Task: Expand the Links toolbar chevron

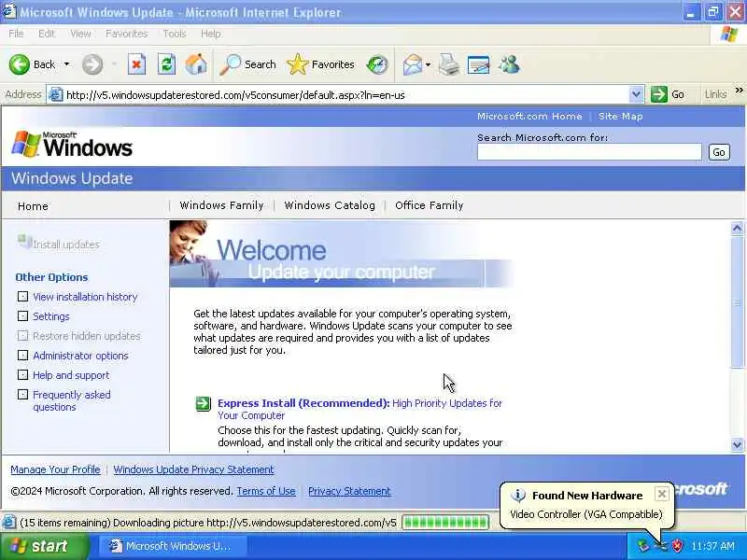Action: 739,91
